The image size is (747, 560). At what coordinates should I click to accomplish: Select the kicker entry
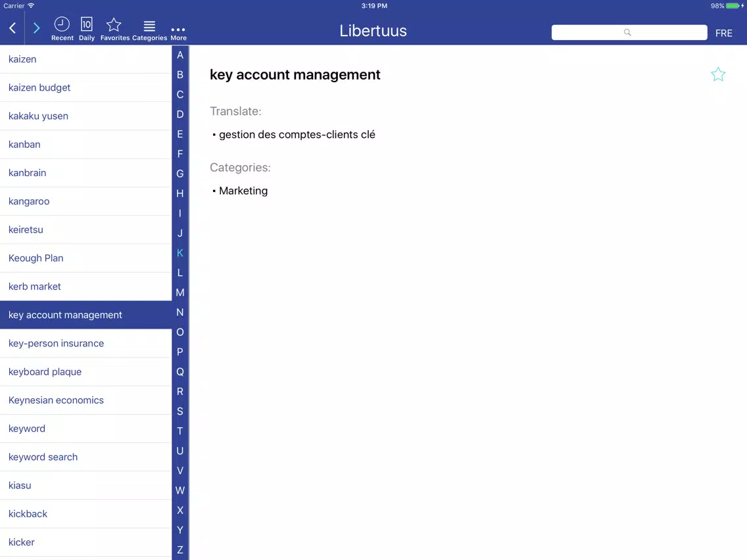85,542
